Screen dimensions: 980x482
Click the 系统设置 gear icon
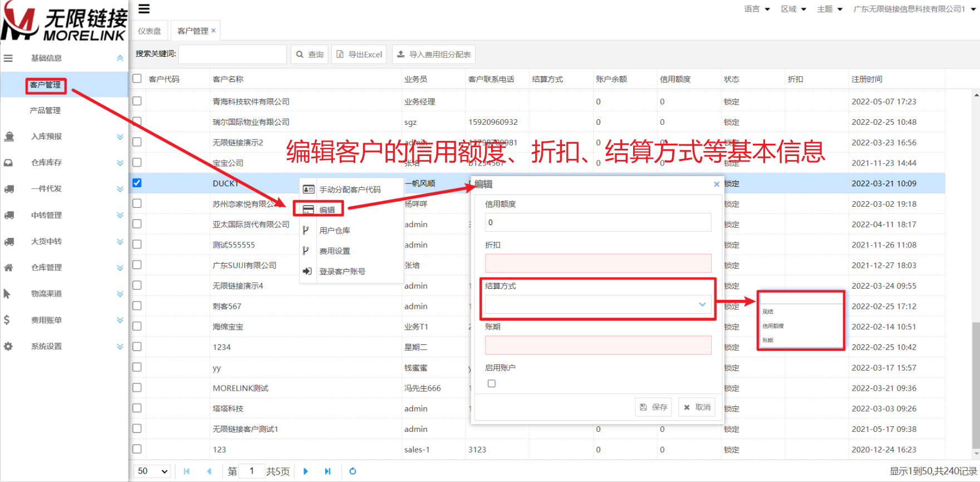pos(8,346)
